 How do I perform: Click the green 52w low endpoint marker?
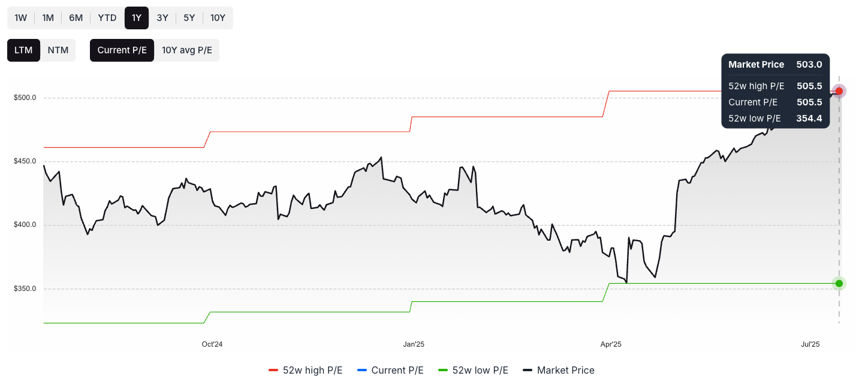tap(839, 283)
